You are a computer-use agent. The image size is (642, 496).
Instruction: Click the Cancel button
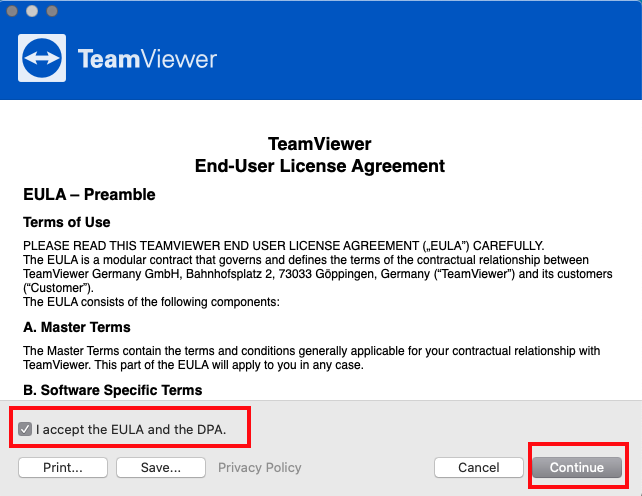479,467
